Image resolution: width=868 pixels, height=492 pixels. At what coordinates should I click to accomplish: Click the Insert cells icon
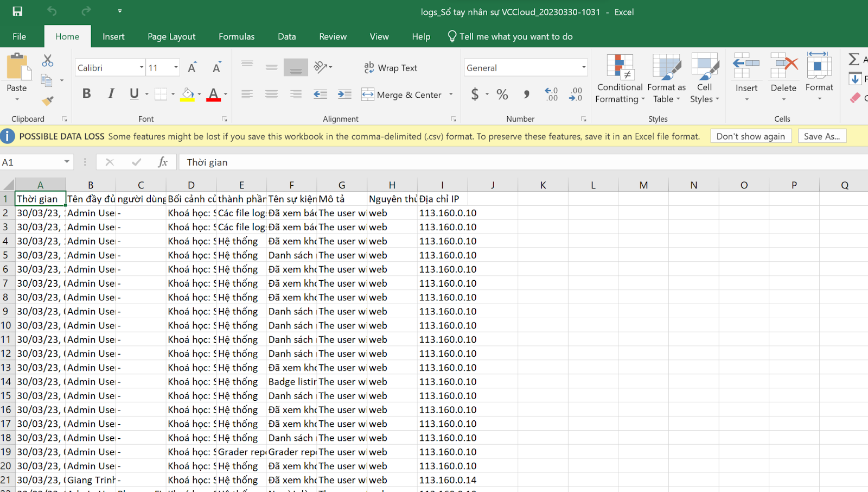point(746,66)
